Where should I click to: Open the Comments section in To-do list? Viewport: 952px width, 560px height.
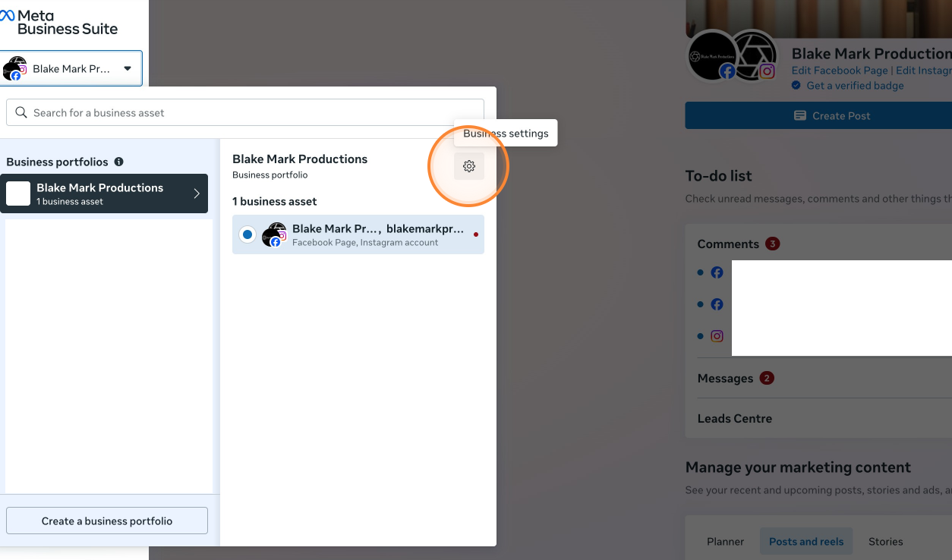(x=728, y=244)
